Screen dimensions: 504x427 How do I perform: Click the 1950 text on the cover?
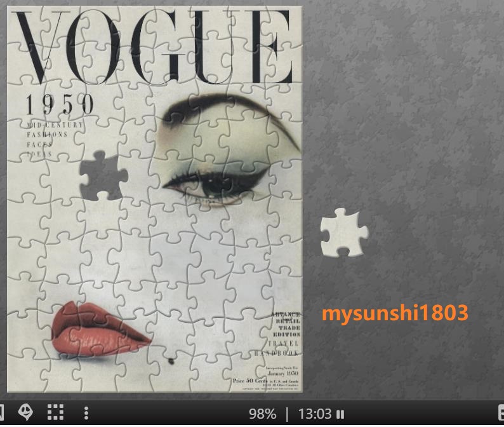pos(60,105)
